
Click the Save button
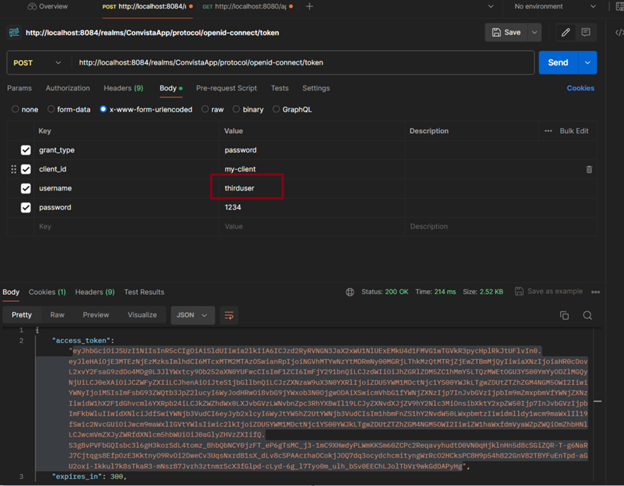(506, 32)
